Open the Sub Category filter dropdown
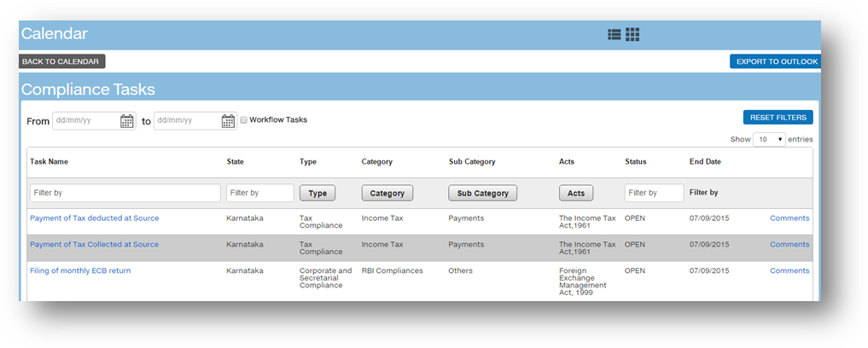 click(x=482, y=194)
